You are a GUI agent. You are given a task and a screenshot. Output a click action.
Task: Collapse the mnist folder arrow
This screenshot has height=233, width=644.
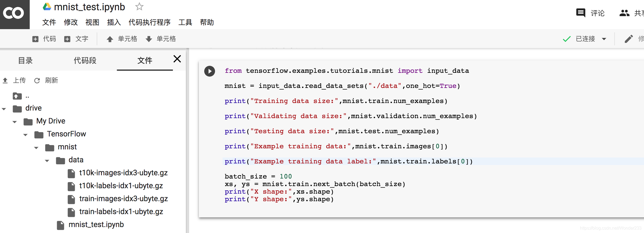tap(36, 148)
